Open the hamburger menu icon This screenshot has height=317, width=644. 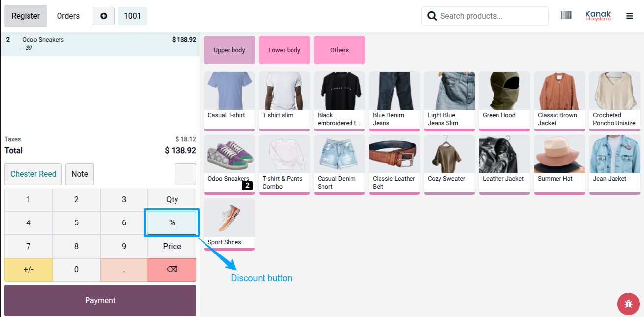[x=630, y=16]
